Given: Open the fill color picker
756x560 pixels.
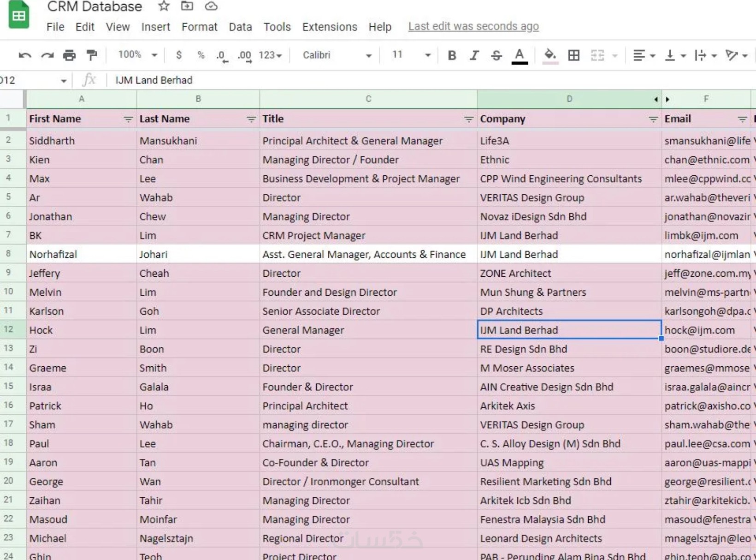Looking at the screenshot, I should click(550, 56).
